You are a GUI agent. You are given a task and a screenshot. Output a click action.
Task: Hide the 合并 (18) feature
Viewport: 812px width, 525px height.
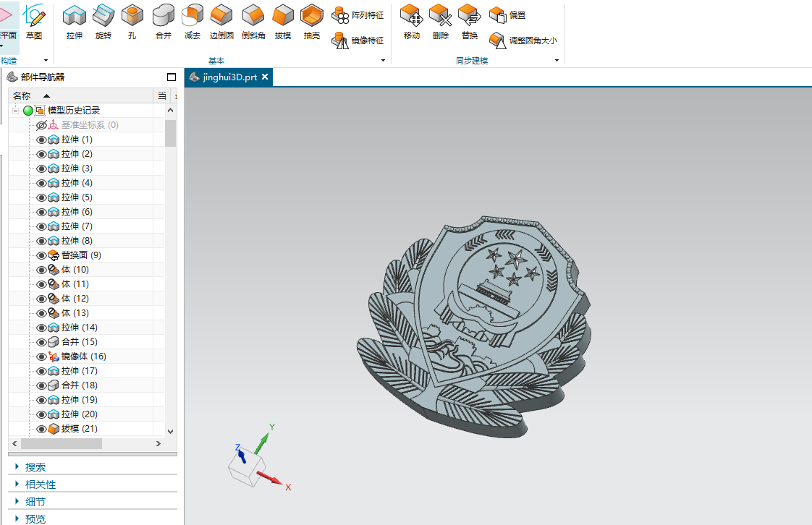41,386
